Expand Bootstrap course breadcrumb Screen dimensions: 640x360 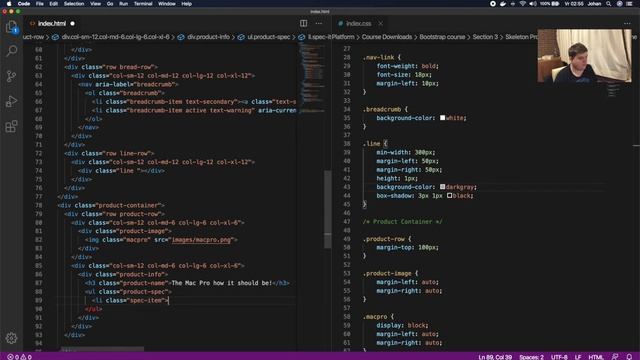442,37
